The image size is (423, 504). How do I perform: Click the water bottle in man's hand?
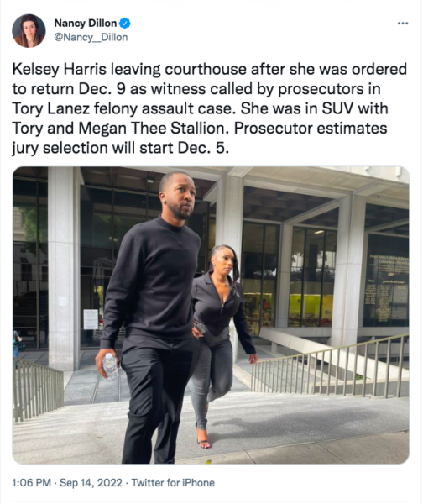pos(111,367)
